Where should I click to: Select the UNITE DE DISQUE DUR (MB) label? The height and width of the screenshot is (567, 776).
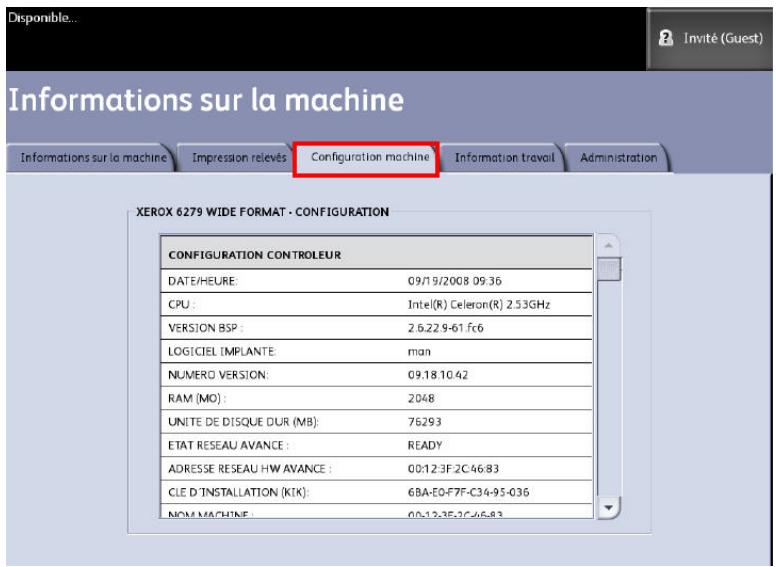click(243, 422)
